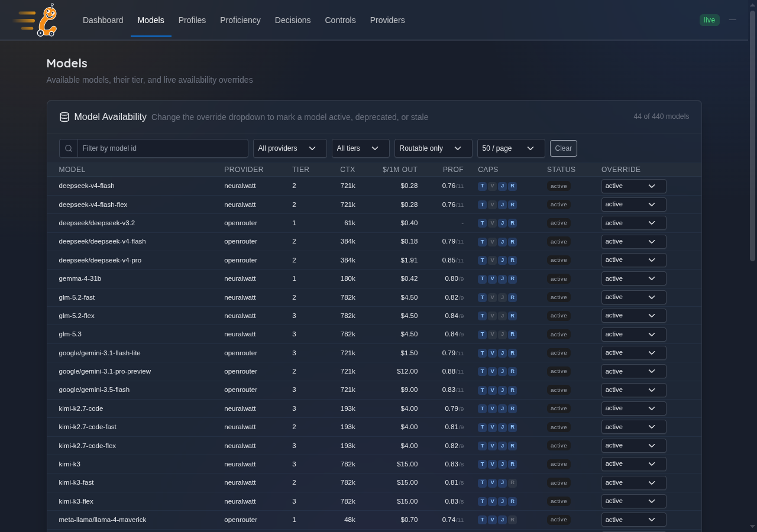Click the orange robot app logo

tap(35, 20)
